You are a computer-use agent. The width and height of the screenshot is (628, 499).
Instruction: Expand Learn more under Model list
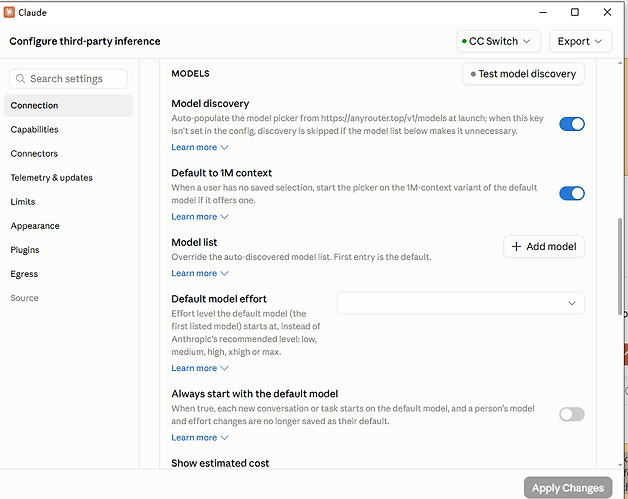(x=199, y=273)
